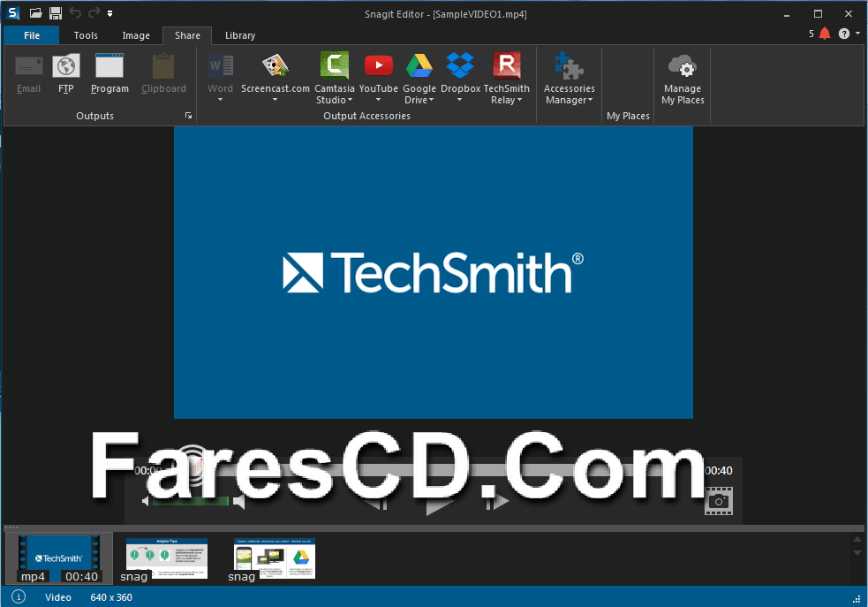868x607 pixels.
Task: Capture a frame from the video
Action: 719,501
